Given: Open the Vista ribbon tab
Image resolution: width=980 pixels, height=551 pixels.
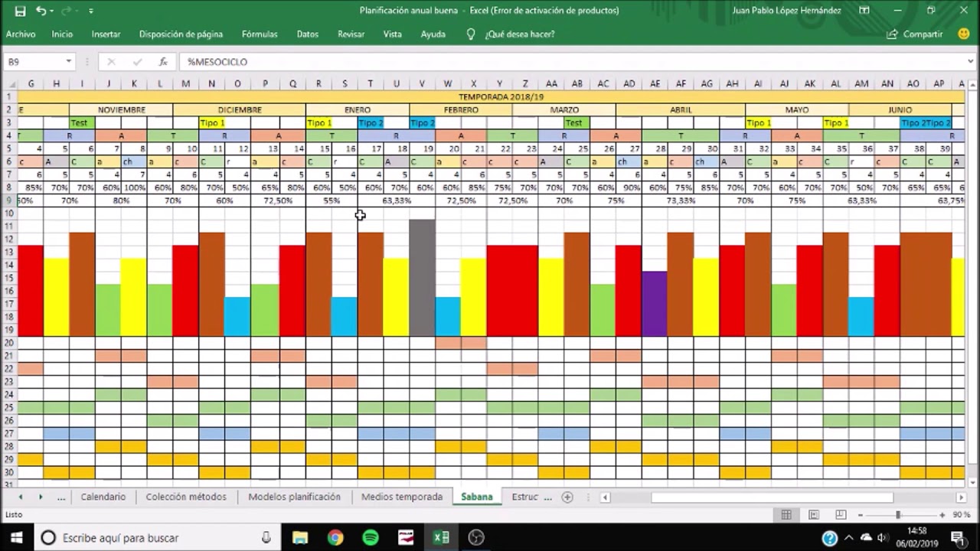Looking at the screenshot, I should (392, 34).
